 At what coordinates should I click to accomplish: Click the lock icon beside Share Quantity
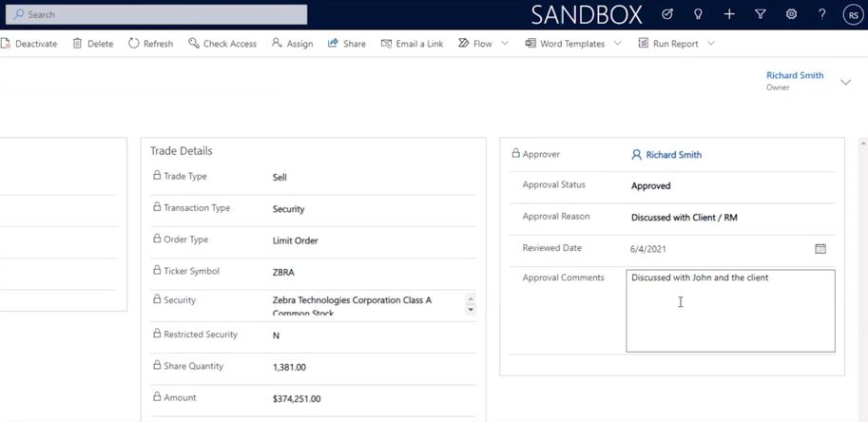(157, 365)
